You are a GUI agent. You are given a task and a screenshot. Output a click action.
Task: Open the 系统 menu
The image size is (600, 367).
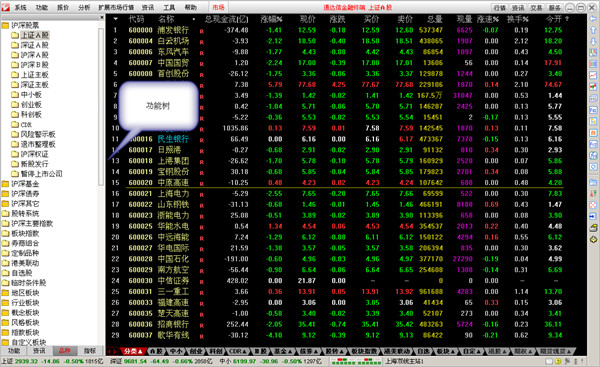click(20, 7)
